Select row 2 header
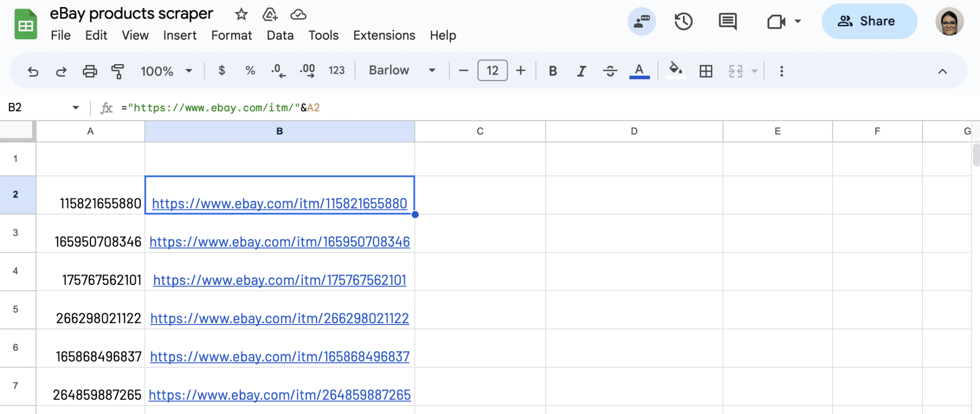 (18, 195)
